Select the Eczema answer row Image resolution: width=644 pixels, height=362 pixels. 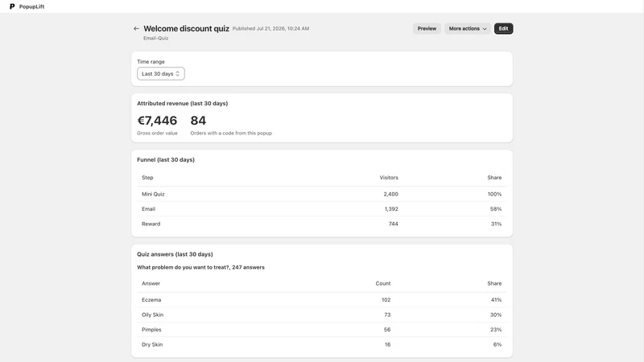[321, 300]
